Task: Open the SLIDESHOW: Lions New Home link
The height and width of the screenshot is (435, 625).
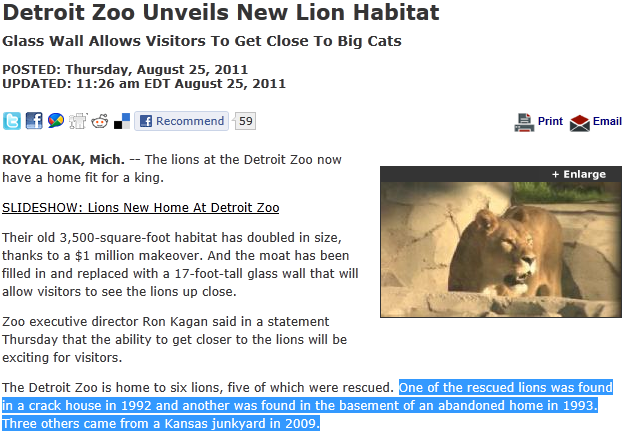Action: click(141, 208)
